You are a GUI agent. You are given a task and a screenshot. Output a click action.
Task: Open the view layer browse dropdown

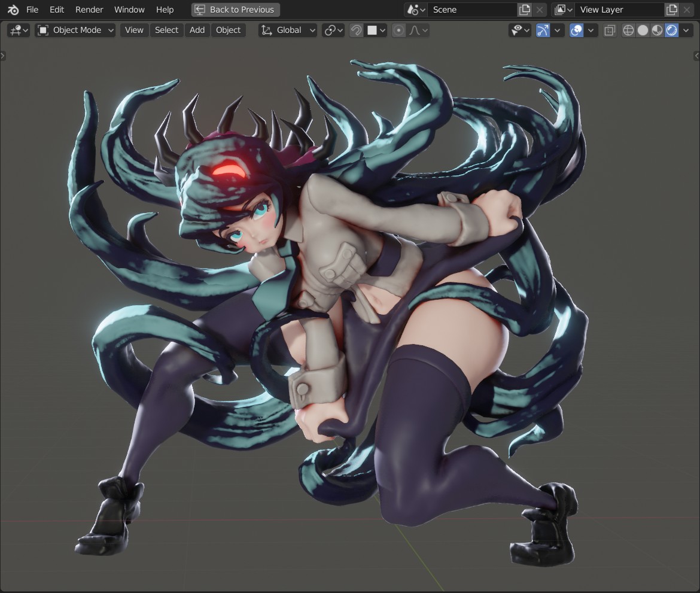(563, 10)
